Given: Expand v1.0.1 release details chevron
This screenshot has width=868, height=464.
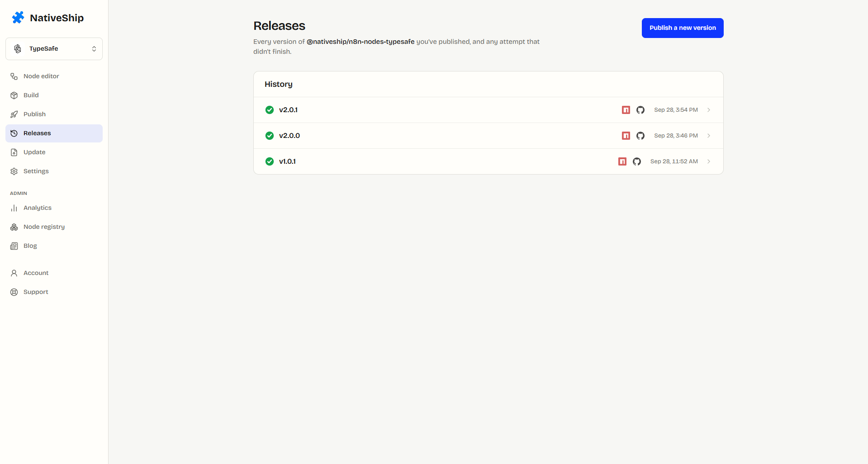Looking at the screenshot, I should coord(709,161).
